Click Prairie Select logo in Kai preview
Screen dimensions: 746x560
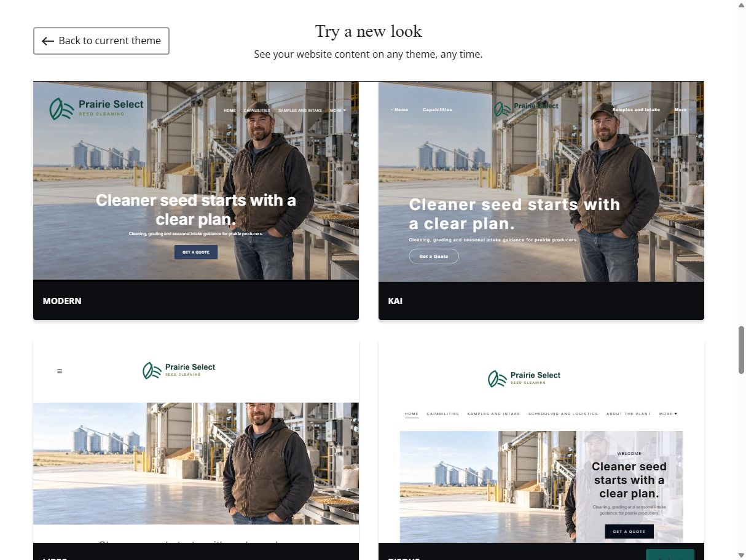(x=526, y=109)
